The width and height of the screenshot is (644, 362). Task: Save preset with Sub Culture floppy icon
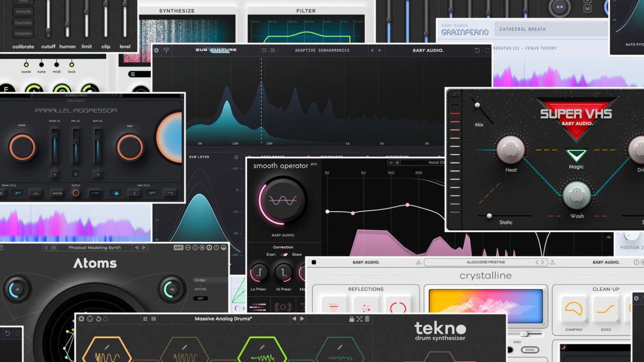pyautogui.click(x=273, y=50)
